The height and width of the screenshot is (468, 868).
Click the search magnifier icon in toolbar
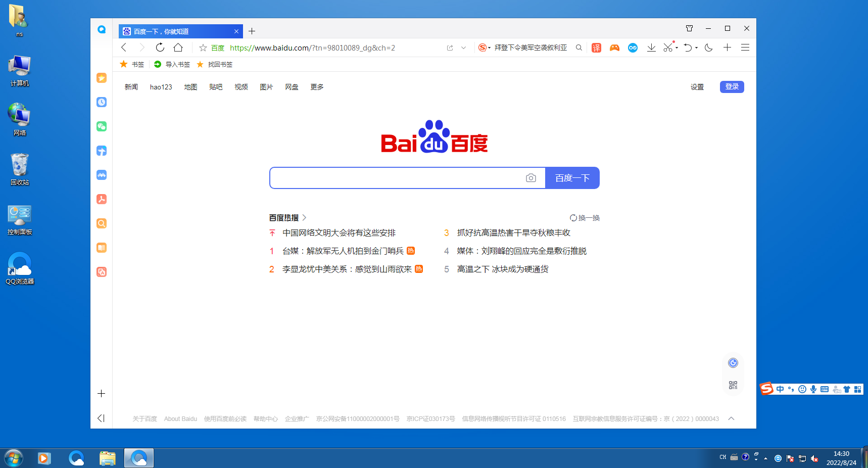point(579,48)
